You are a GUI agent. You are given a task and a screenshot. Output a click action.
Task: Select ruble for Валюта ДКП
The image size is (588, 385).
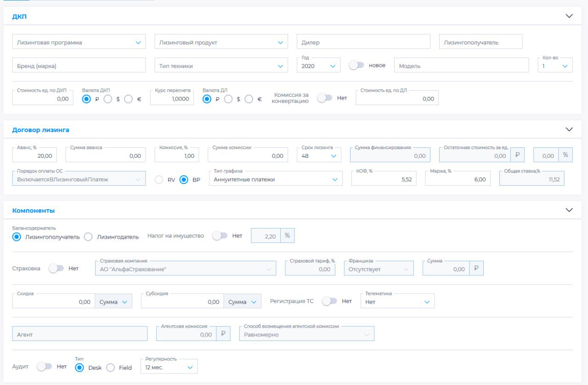(87, 99)
